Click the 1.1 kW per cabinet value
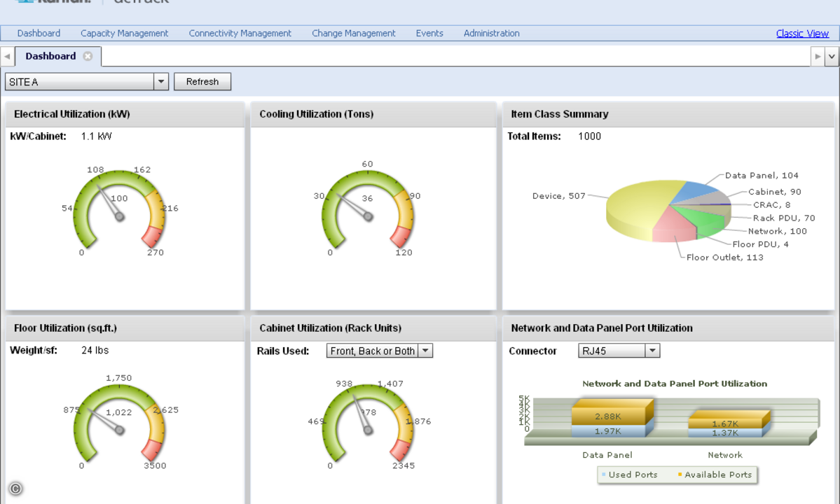840x504 pixels. [97, 136]
